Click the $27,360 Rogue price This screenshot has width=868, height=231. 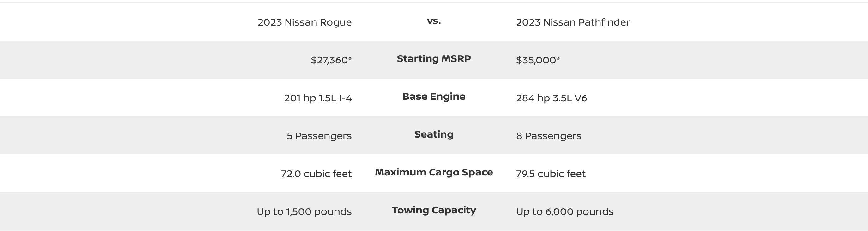[329, 60]
